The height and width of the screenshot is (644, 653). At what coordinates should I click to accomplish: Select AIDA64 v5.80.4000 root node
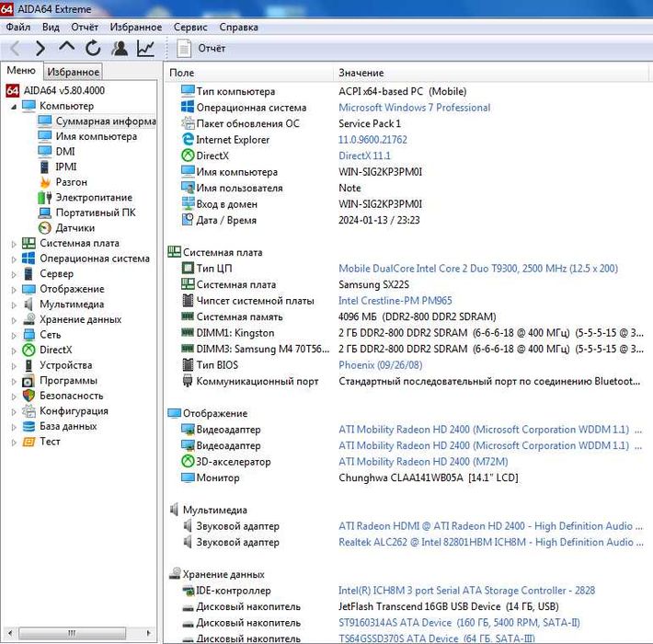pyautogui.click(x=64, y=90)
